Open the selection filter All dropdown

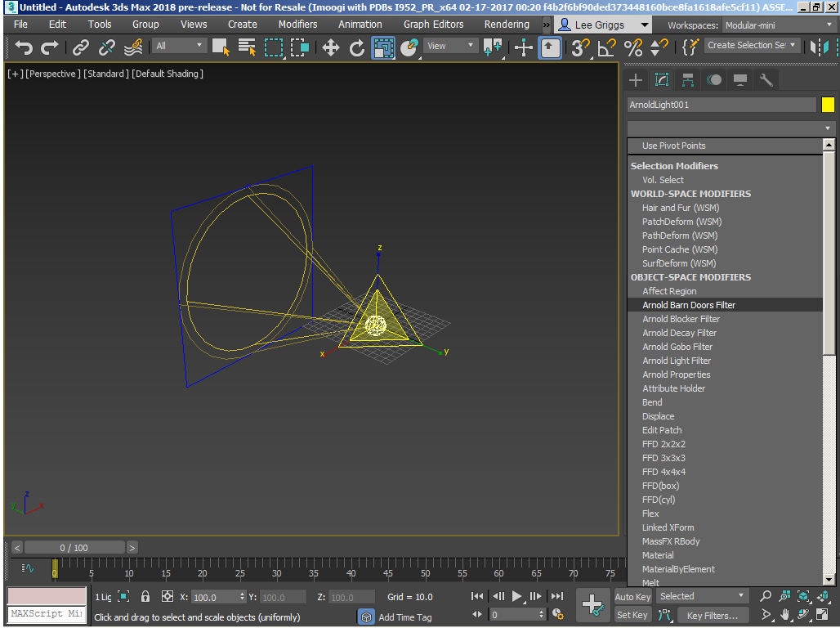point(180,46)
